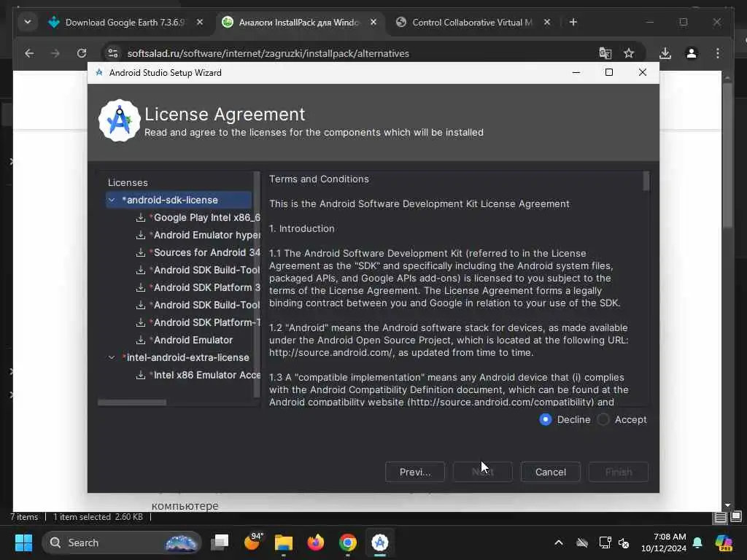747x560 pixels.
Task: Select Intel x86 Emulator Accelerator row
Action: 205,376
